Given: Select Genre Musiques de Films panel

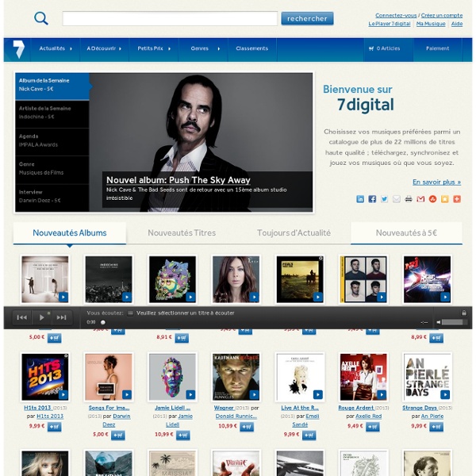Looking at the screenshot, I should 52,170.
